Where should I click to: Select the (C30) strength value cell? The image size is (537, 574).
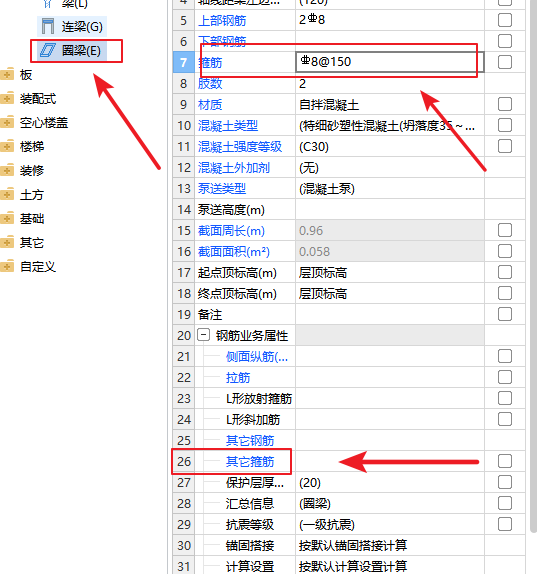click(389, 147)
